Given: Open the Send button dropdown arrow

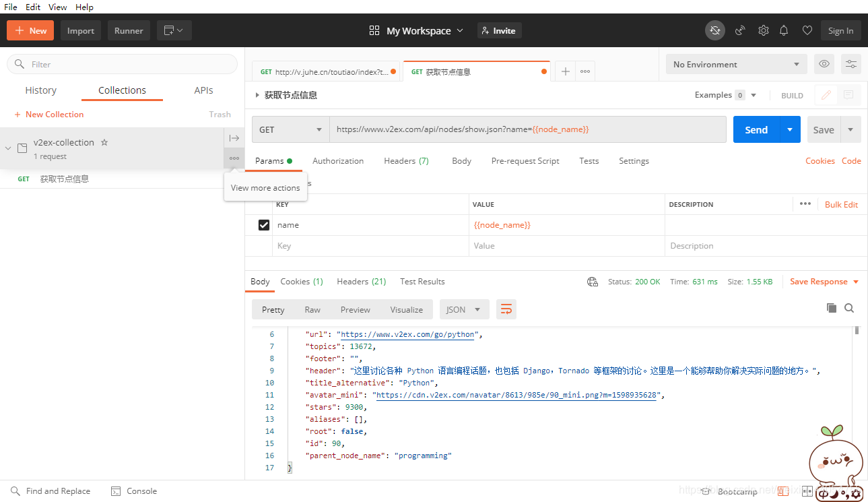Looking at the screenshot, I should tap(790, 129).
